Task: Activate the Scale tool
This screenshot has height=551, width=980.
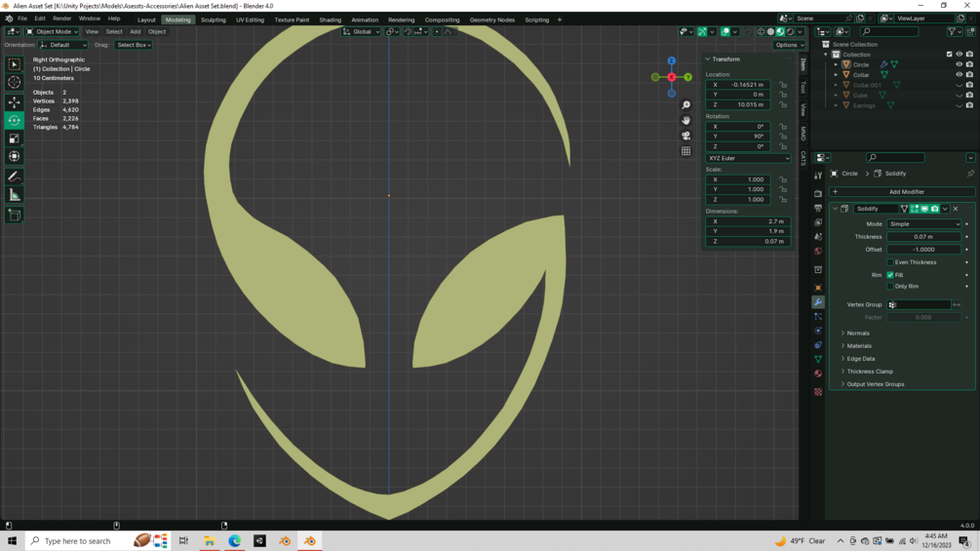Action: [x=14, y=138]
